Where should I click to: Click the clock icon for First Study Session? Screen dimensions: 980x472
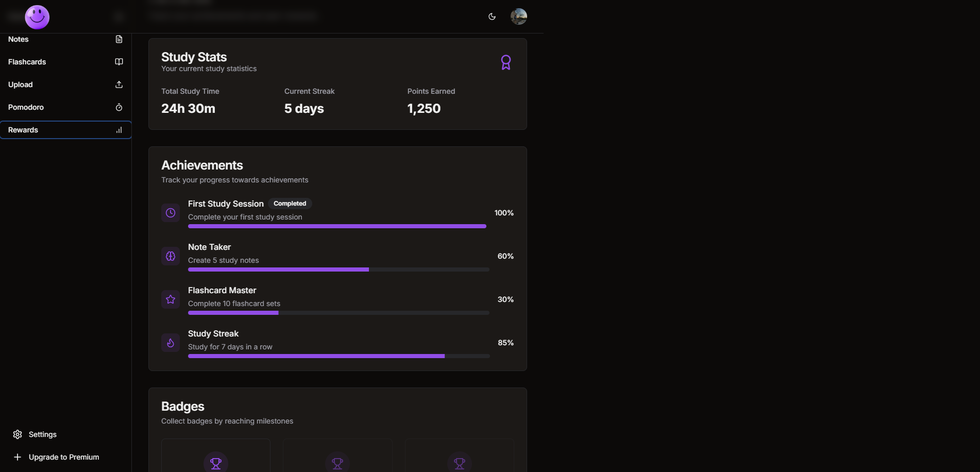point(171,213)
